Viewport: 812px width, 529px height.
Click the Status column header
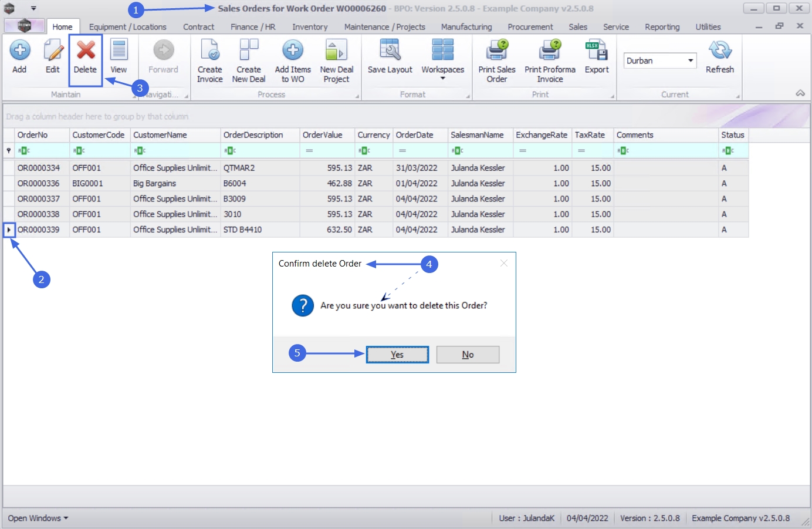[733, 135]
